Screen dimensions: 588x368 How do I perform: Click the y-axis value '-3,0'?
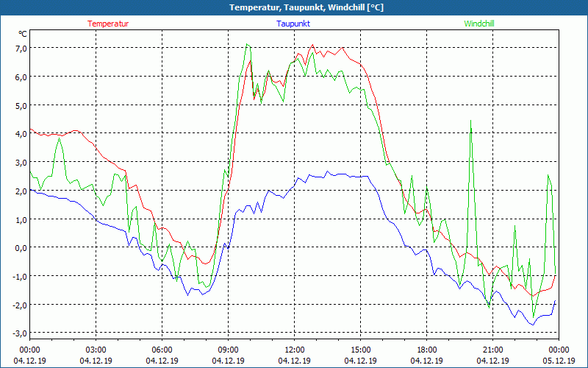click(20, 333)
